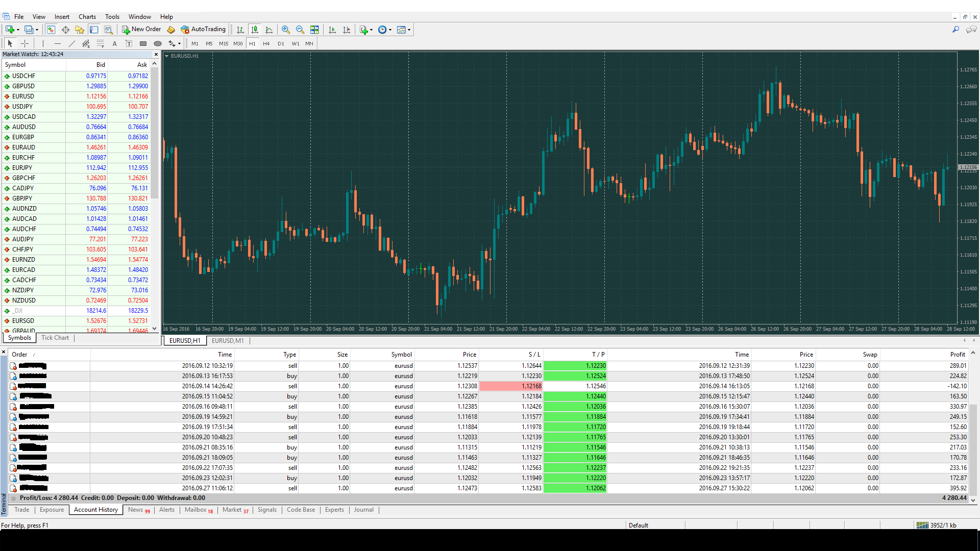The image size is (980, 551).
Task: Select the Zoom In tool
Action: pos(285,30)
